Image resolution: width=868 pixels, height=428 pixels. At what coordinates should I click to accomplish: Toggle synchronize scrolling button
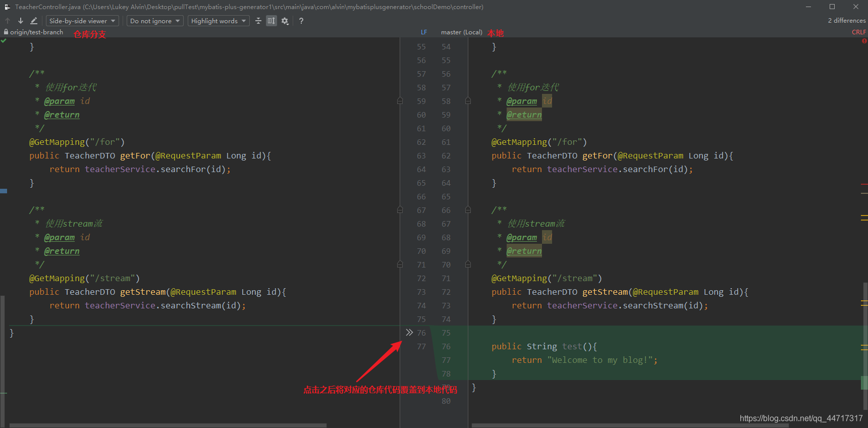pos(272,21)
